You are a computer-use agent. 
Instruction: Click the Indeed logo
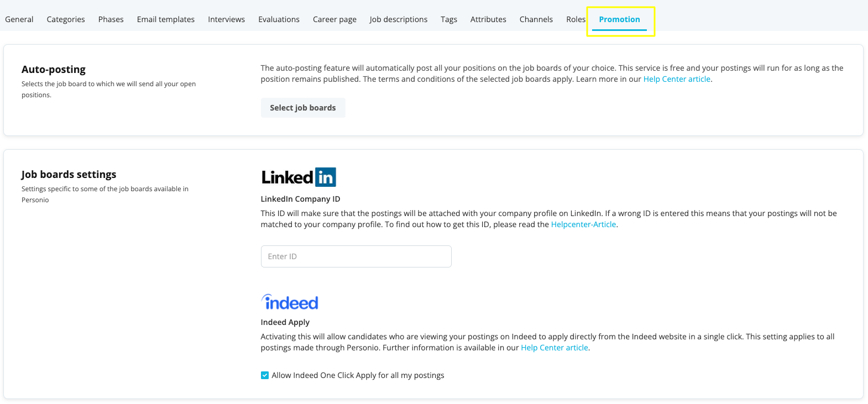[290, 302]
